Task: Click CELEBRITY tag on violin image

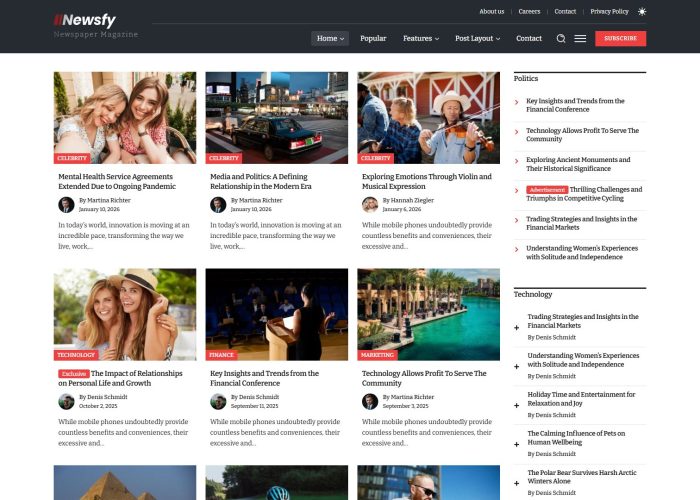Action: pyautogui.click(x=375, y=158)
